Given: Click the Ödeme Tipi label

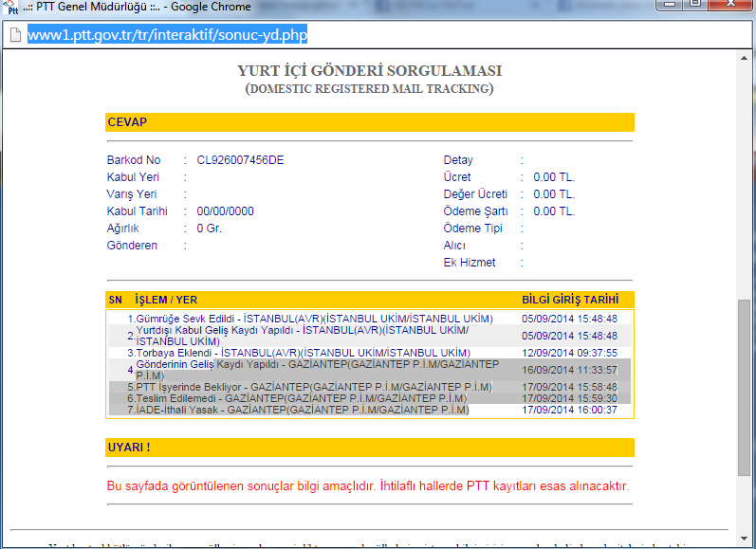Looking at the screenshot, I should [x=473, y=229].
